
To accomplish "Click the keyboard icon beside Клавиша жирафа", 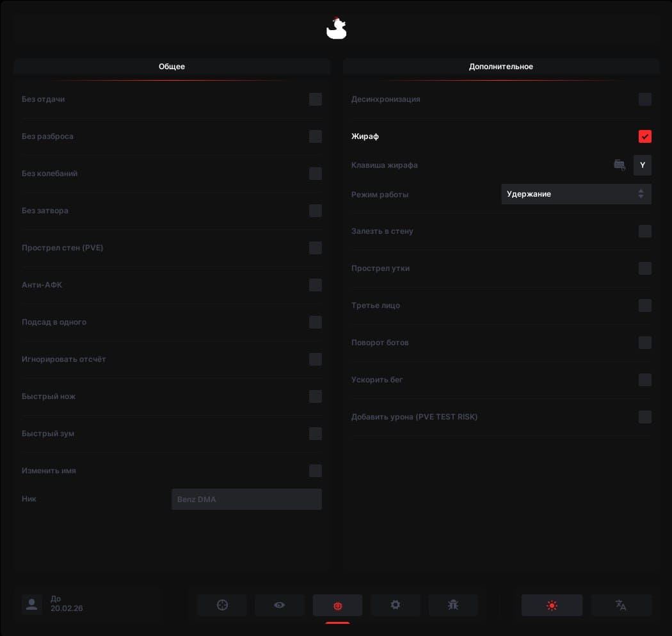I will point(620,165).
